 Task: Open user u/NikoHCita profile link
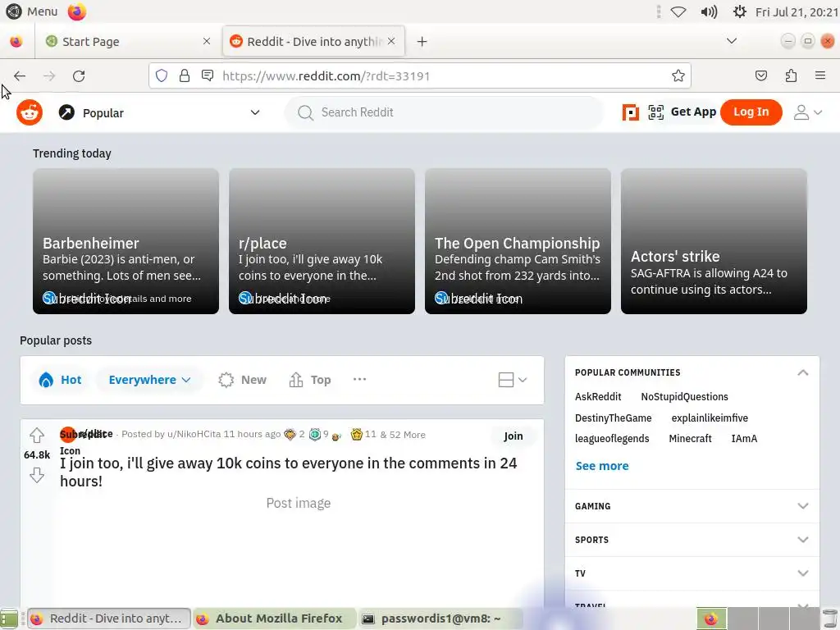tap(194, 434)
